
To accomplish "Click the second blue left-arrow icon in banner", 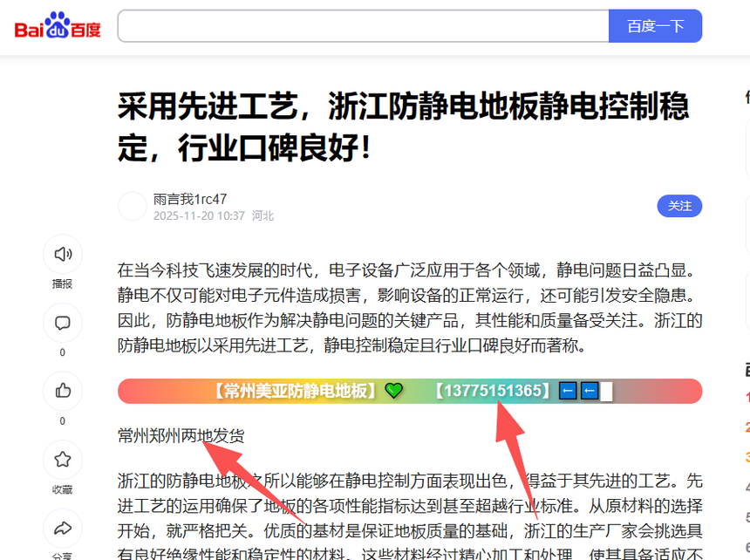I will pos(590,391).
